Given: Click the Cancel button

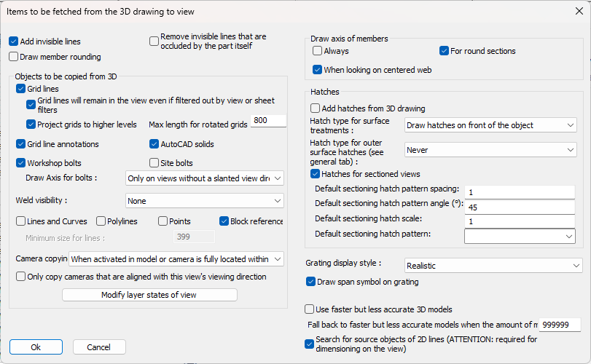Looking at the screenshot, I should coord(99,347).
